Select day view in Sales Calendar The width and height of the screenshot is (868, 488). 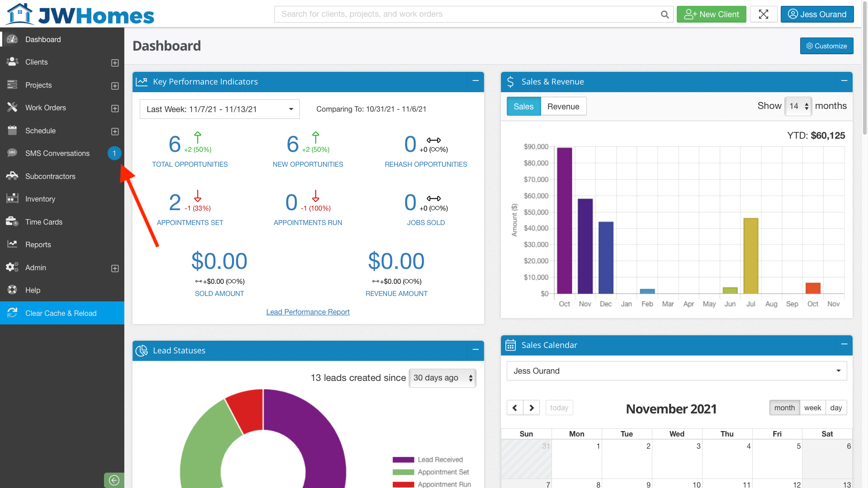(x=836, y=408)
